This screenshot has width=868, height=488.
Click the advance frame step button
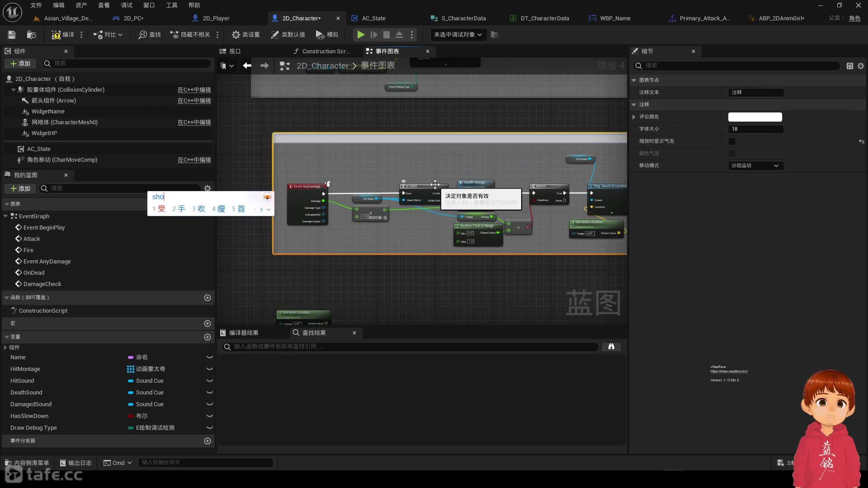tap(374, 35)
